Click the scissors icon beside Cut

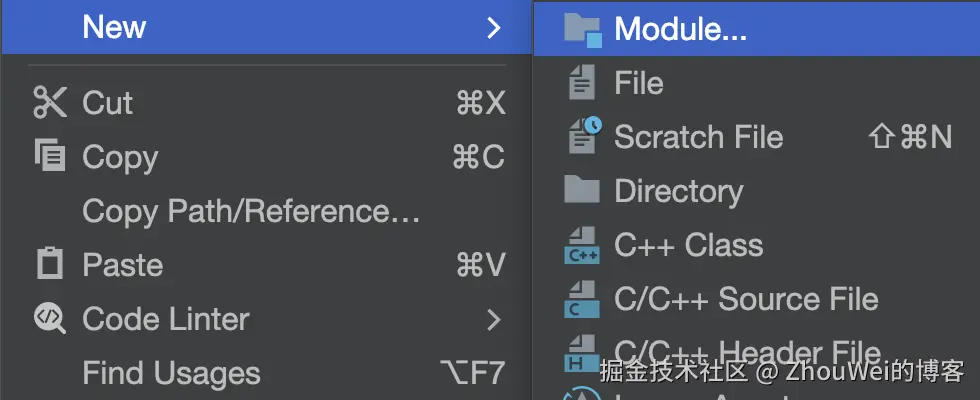click(x=49, y=103)
